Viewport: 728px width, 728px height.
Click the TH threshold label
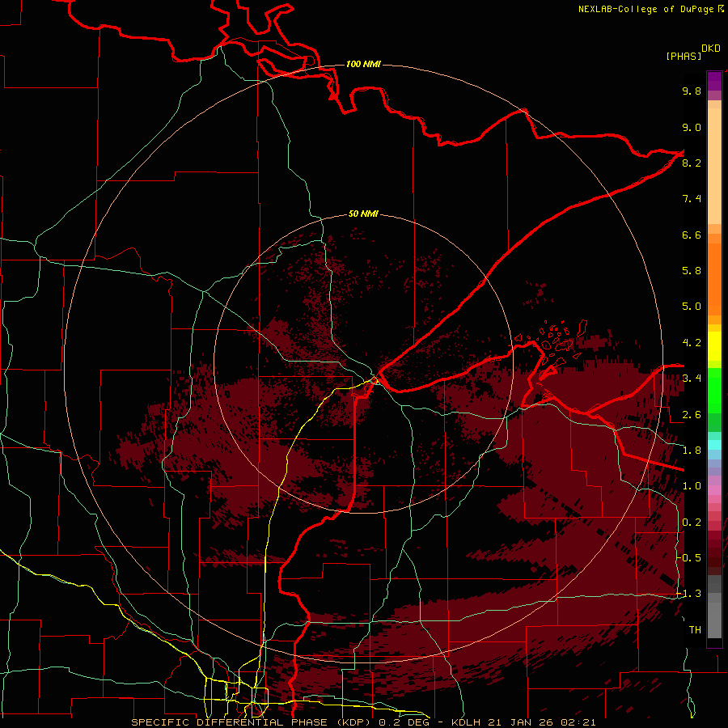click(695, 630)
